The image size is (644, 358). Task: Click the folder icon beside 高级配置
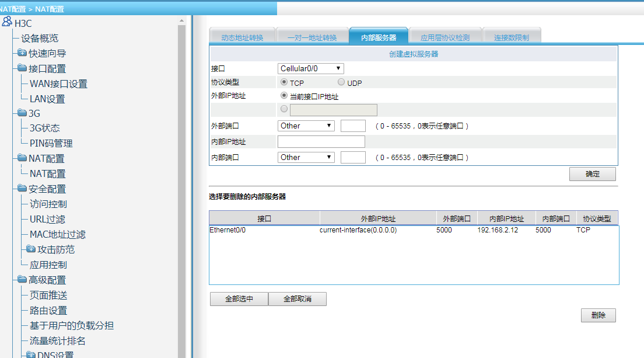[22, 279]
